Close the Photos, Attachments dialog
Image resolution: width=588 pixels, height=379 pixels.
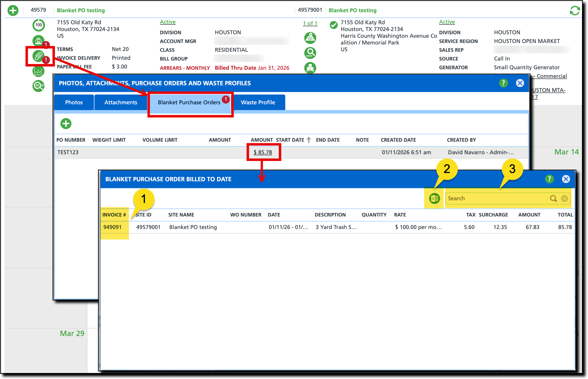pos(520,83)
